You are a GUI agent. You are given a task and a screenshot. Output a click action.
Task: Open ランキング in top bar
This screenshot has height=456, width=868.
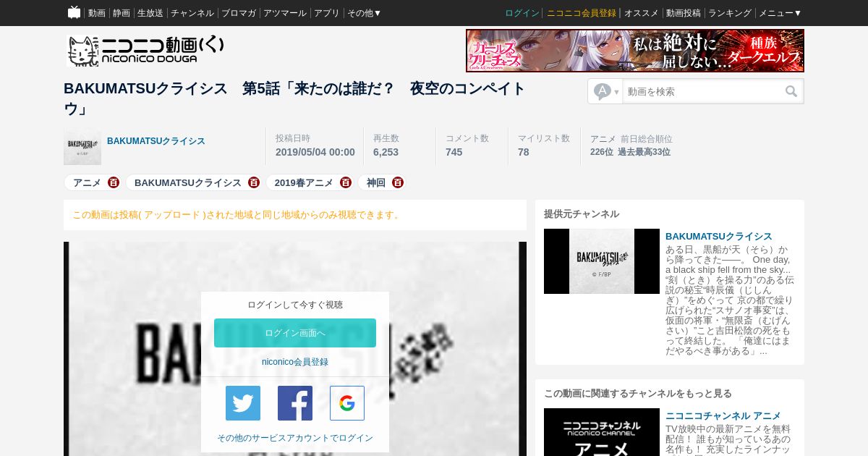pyautogui.click(x=730, y=13)
